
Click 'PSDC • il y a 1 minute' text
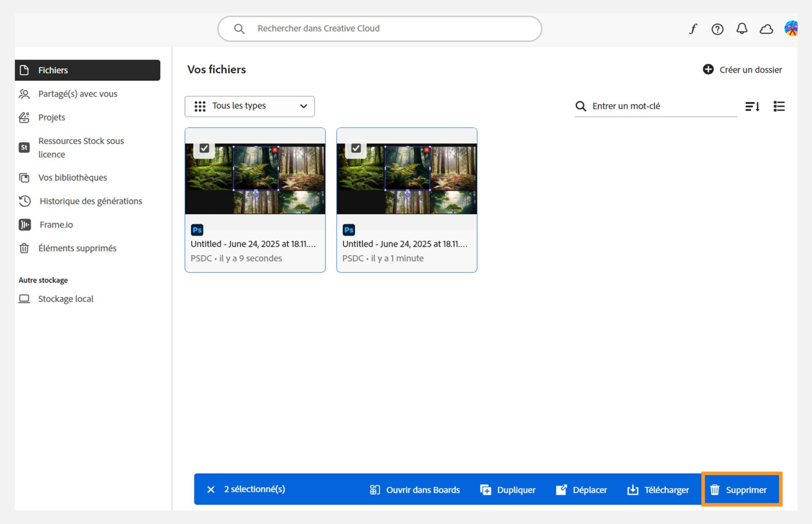point(383,258)
